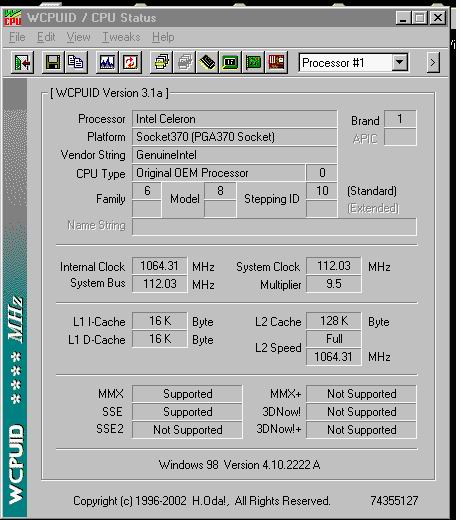Click the Internal Clock value 1064.31
This screenshot has width=460, height=520.
click(x=160, y=266)
